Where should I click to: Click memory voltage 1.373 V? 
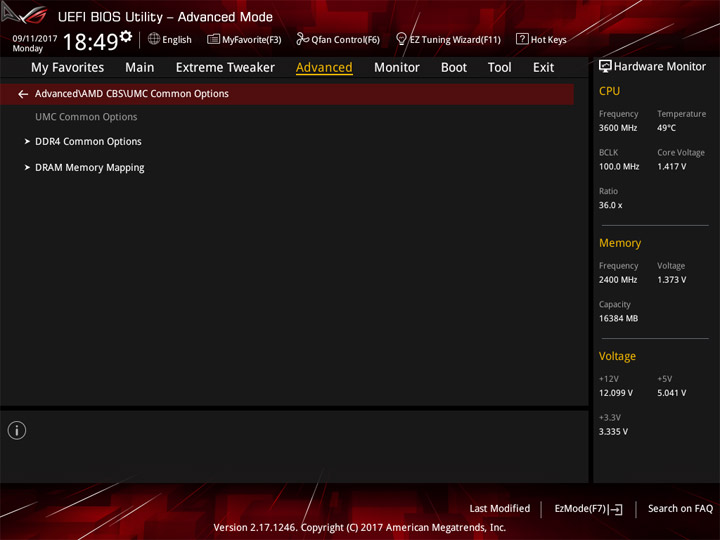click(671, 280)
